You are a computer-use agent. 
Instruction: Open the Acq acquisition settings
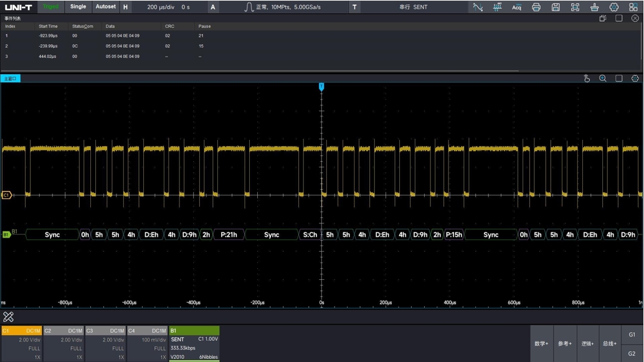517,7
